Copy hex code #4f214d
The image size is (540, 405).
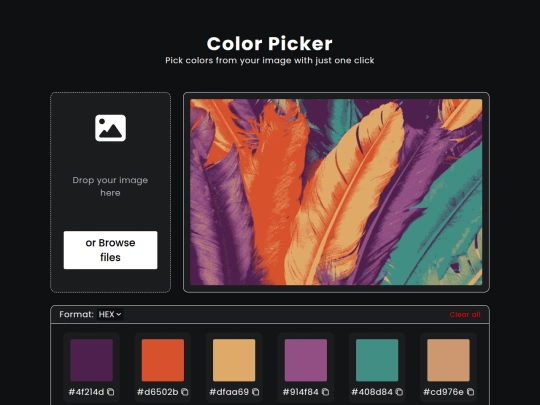tap(111, 392)
